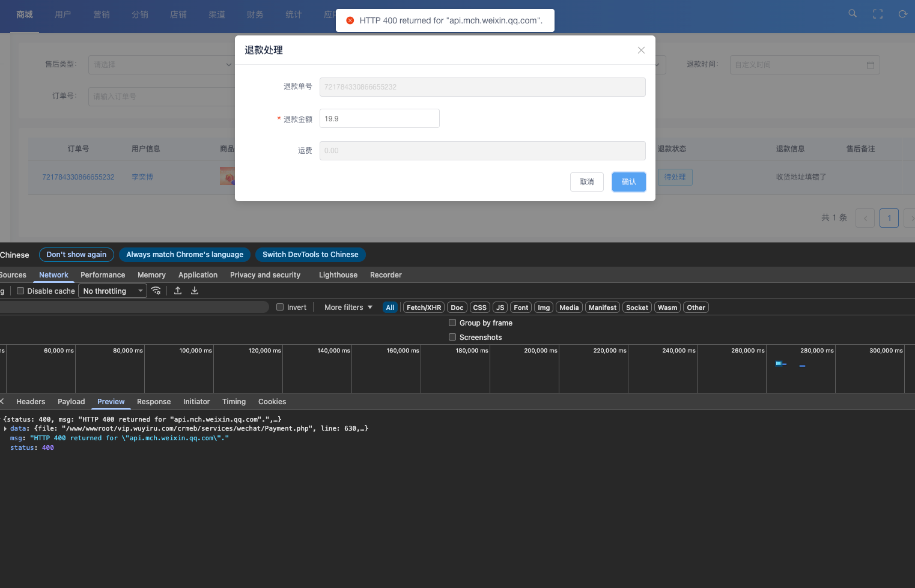Screen dimensions: 915x588
Task: Expand the More filters dropdown
Action: [348, 307]
